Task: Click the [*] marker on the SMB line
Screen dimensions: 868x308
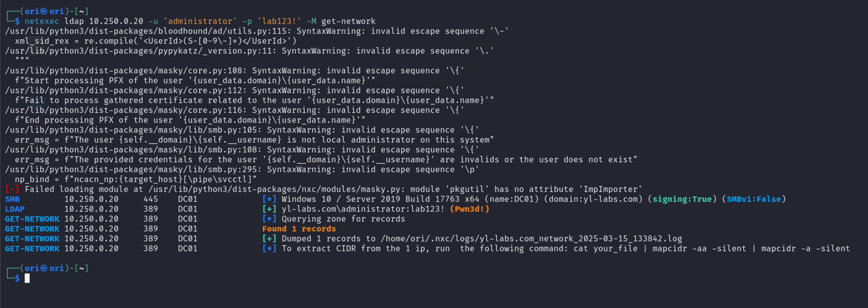Action: (269, 199)
